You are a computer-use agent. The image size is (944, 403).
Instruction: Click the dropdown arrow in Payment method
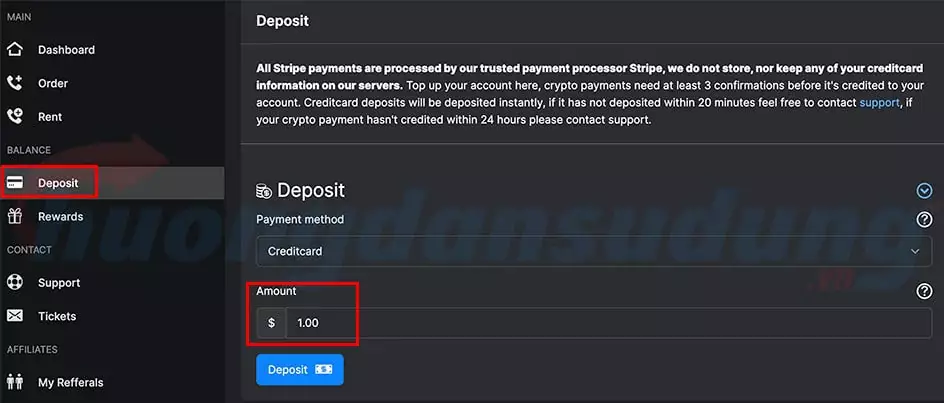[915, 251]
